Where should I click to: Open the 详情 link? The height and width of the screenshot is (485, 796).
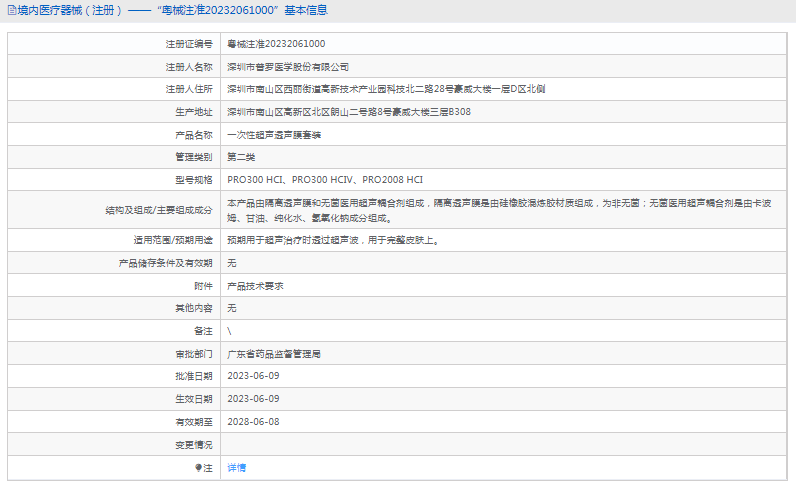click(x=237, y=468)
